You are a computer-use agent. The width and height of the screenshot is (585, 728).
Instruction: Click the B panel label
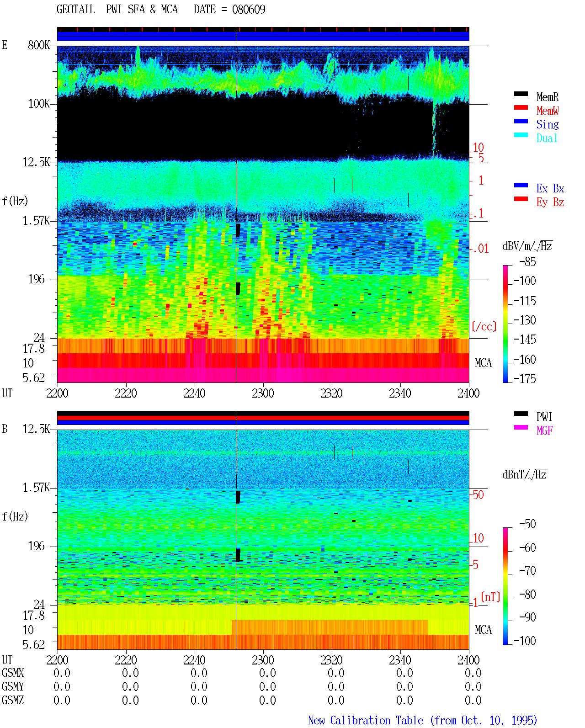click(x=5, y=429)
